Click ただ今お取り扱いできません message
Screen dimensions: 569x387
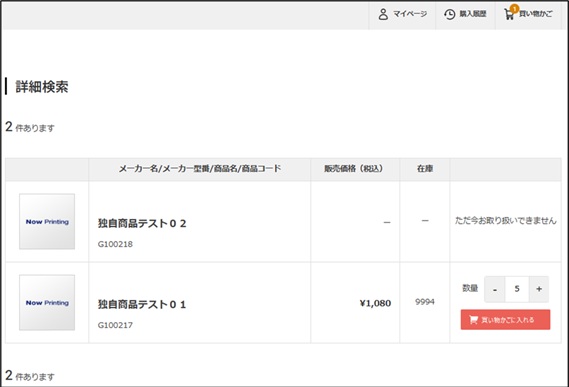click(505, 220)
